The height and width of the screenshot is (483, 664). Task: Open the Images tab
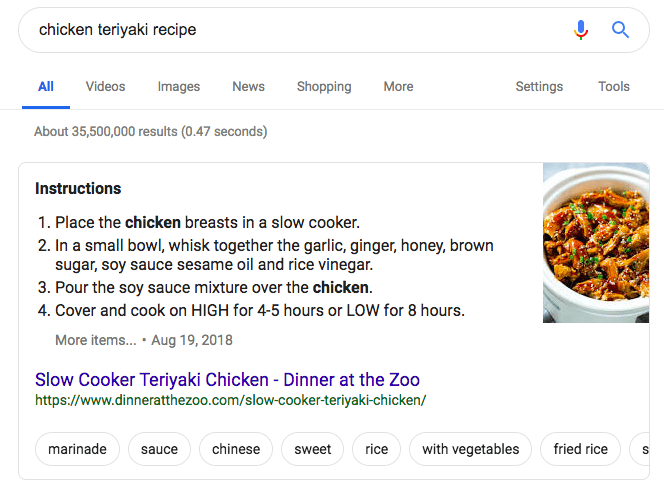coord(179,87)
